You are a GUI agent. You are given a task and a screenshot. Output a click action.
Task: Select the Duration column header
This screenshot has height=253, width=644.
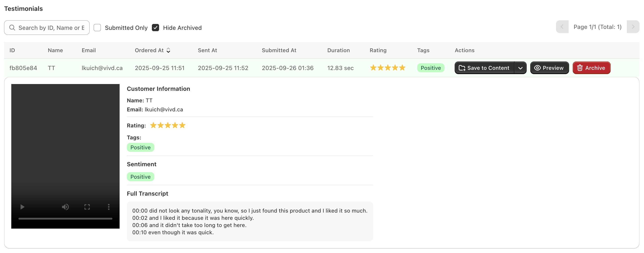pos(338,50)
